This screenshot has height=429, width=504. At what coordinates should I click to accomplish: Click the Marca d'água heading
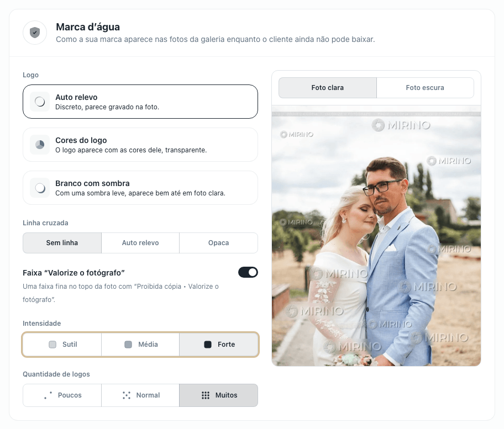(x=88, y=27)
